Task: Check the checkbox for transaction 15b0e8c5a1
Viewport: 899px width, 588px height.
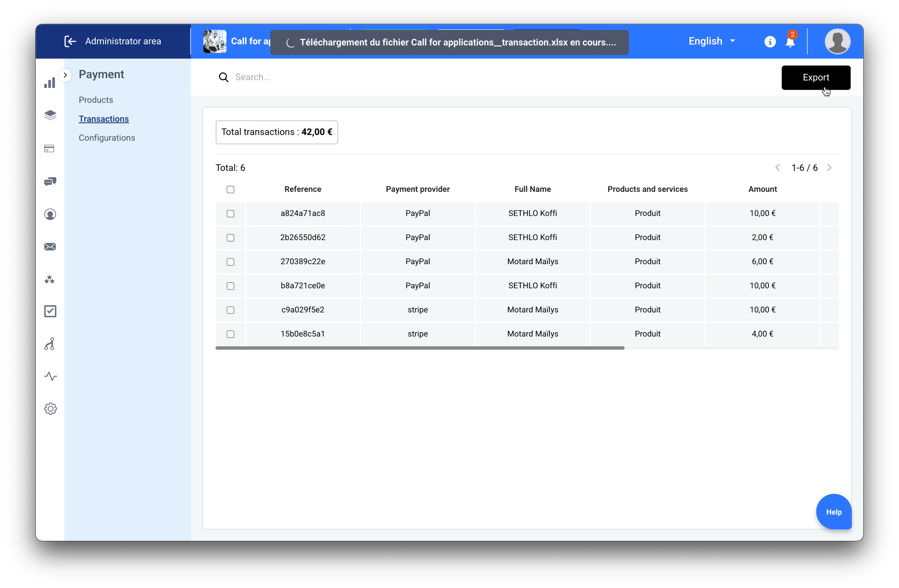Action: point(230,334)
